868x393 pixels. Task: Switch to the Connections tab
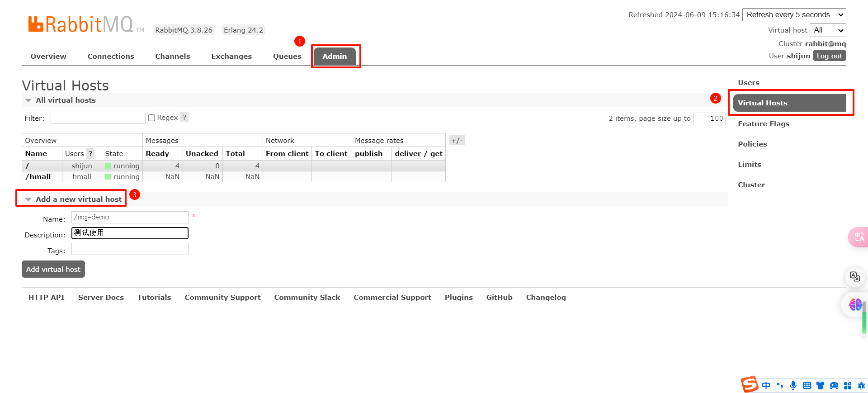(x=111, y=56)
